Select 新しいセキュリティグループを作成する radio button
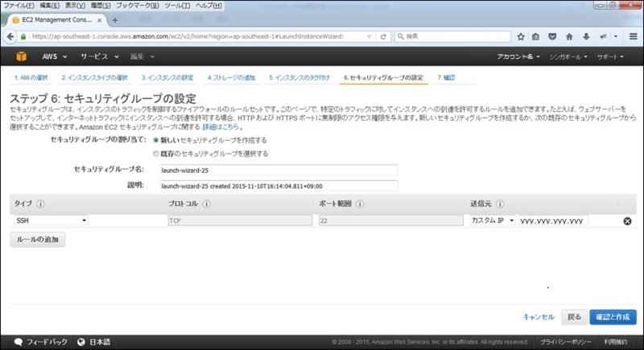Viewport: 644px width, 350px height. point(156,140)
